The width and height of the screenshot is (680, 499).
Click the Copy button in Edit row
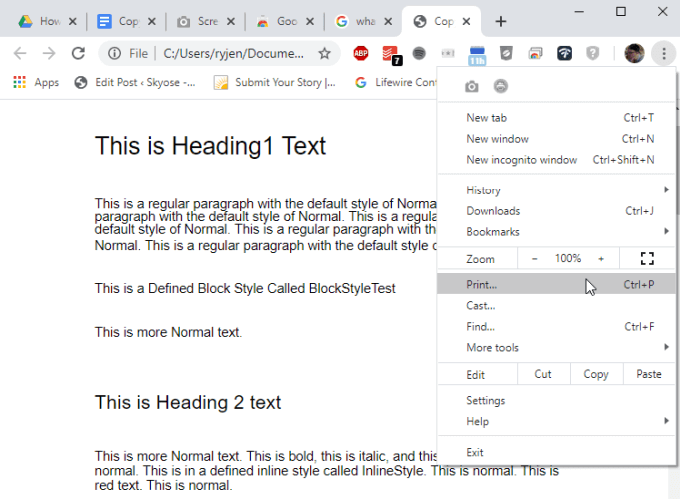[x=596, y=374]
